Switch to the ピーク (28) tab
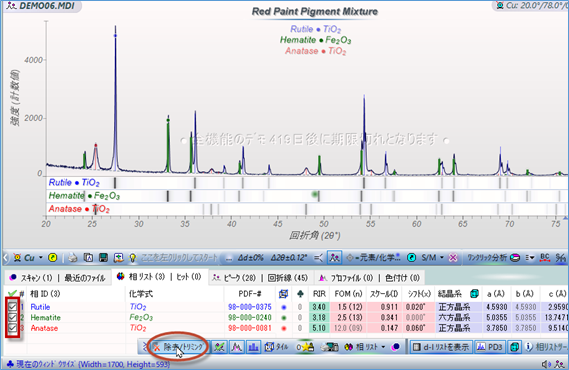The width and height of the screenshot is (569, 370). [x=234, y=278]
